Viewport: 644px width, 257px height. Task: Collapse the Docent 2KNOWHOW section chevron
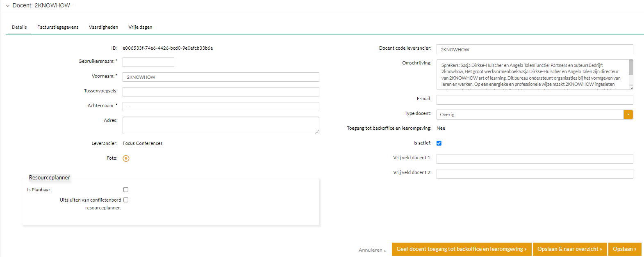click(7, 6)
